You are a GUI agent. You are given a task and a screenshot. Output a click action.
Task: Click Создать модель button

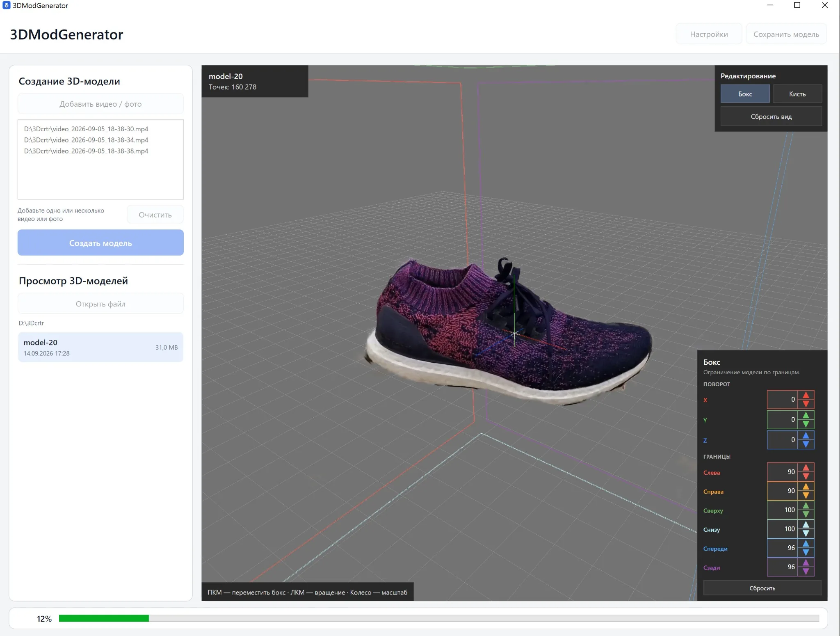point(100,243)
